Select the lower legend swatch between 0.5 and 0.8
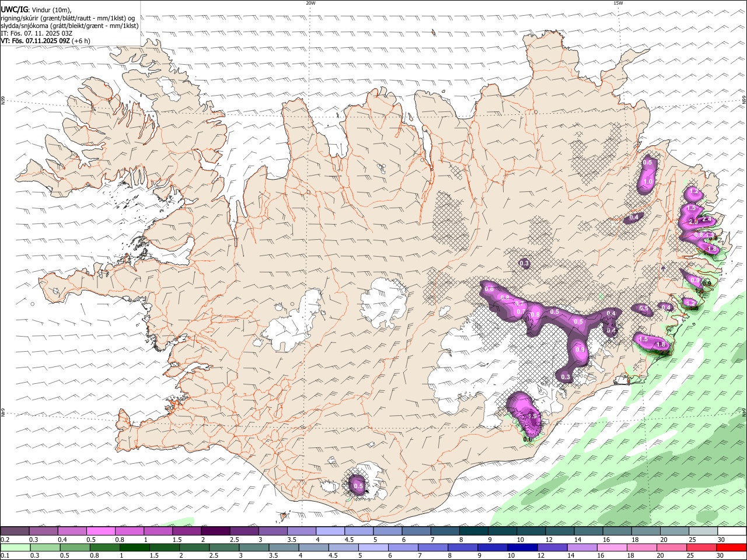The height and width of the screenshot is (560, 747). click(x=75, y=548)
